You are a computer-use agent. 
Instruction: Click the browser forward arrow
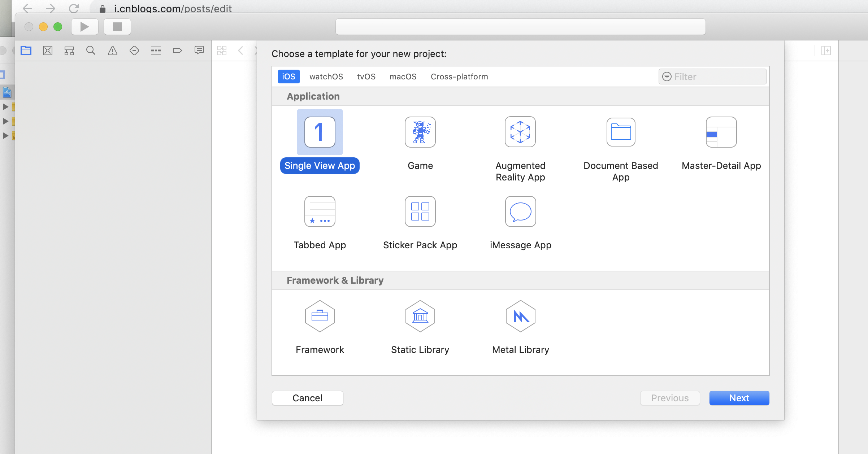click(x=51, y=8)
